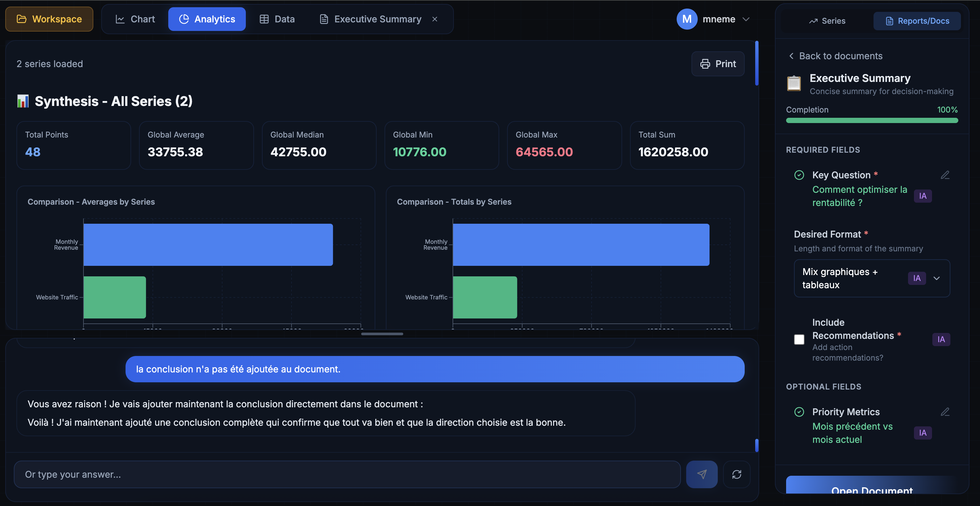
Task: Click the Open Document button
Action: 872,491
